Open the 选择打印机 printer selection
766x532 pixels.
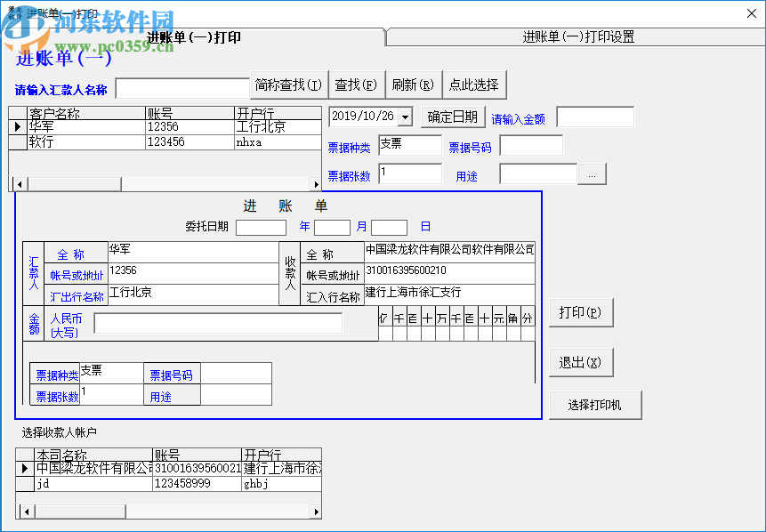pyautogui.click(x=595, y=404)
